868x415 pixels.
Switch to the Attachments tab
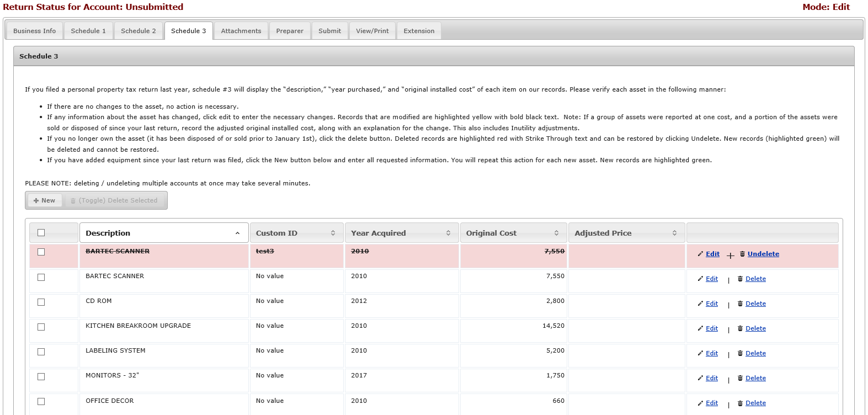point(241,31)
